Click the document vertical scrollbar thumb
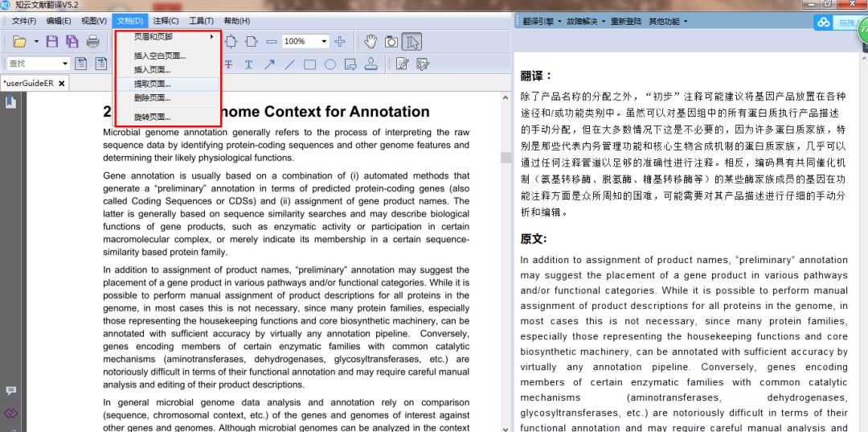This screenshot has width=868, height=432. click(x=506, y=158)
